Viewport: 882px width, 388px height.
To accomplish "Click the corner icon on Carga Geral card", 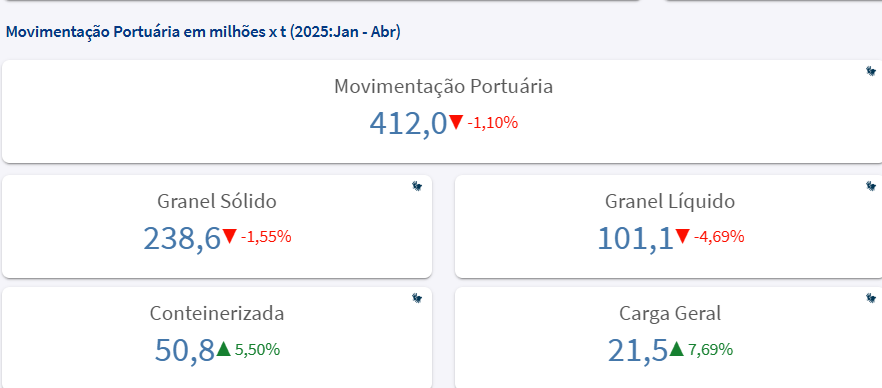I will (871, 298).
